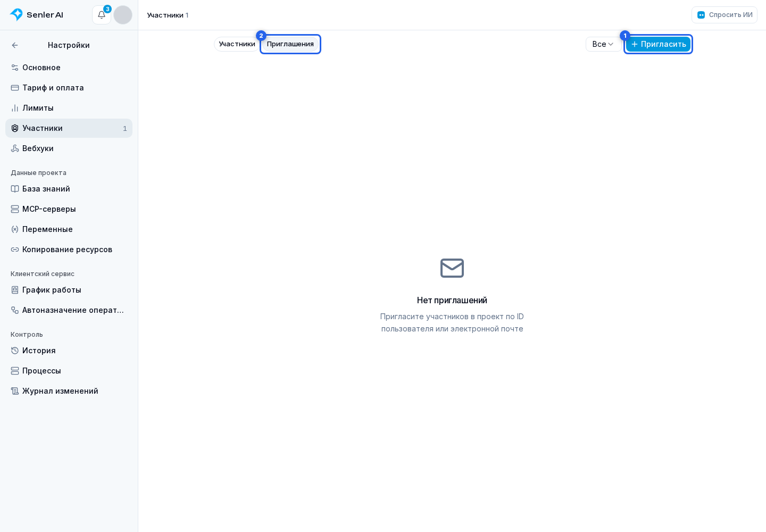Screen dimensions: 766x532
Task: Click the Участники breadcrumb title
Action: 165,15
